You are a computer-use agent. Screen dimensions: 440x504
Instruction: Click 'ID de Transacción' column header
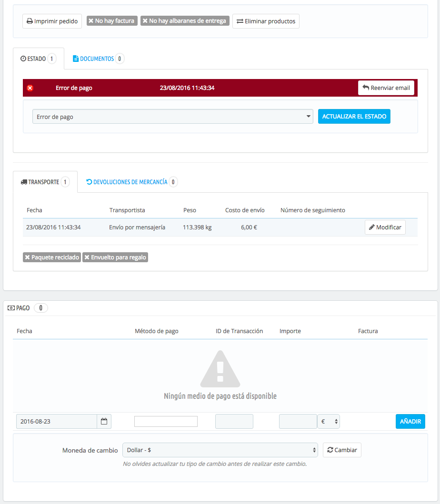[240, 331]
